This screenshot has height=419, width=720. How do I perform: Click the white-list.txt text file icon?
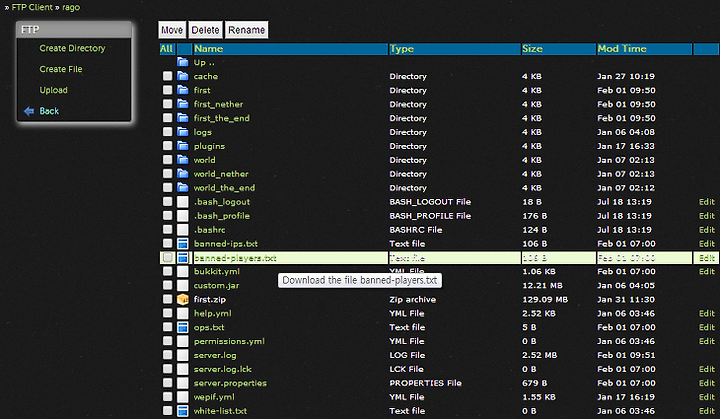tap(183, 411)
